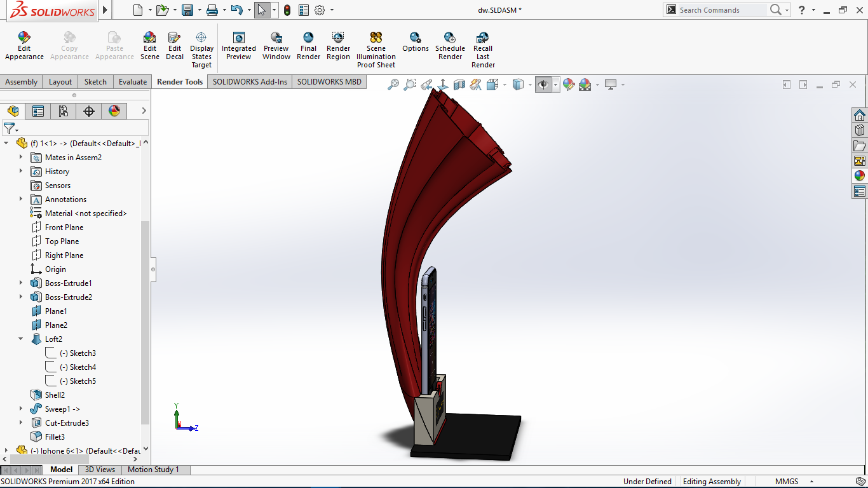Open the MMGS unit system status
This screenshot has width=868, height=488.
[787, 482]
